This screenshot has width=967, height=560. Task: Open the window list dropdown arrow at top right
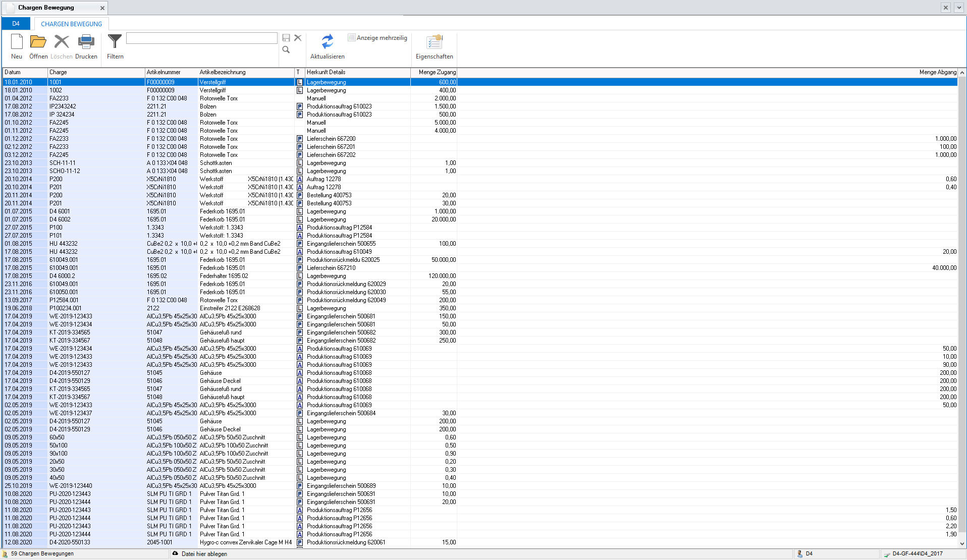coord(958,8)
